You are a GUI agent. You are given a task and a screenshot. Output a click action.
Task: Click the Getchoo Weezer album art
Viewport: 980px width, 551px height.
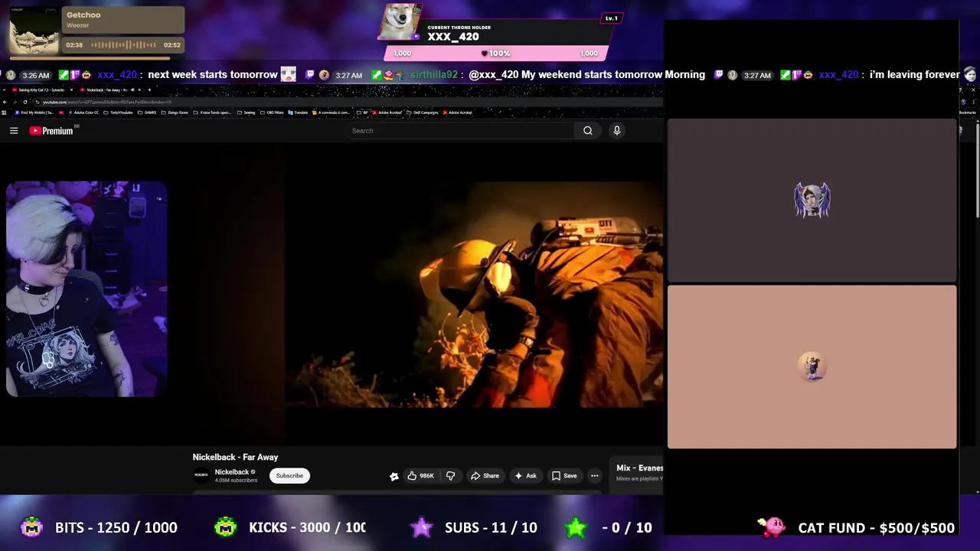point(34,31)
